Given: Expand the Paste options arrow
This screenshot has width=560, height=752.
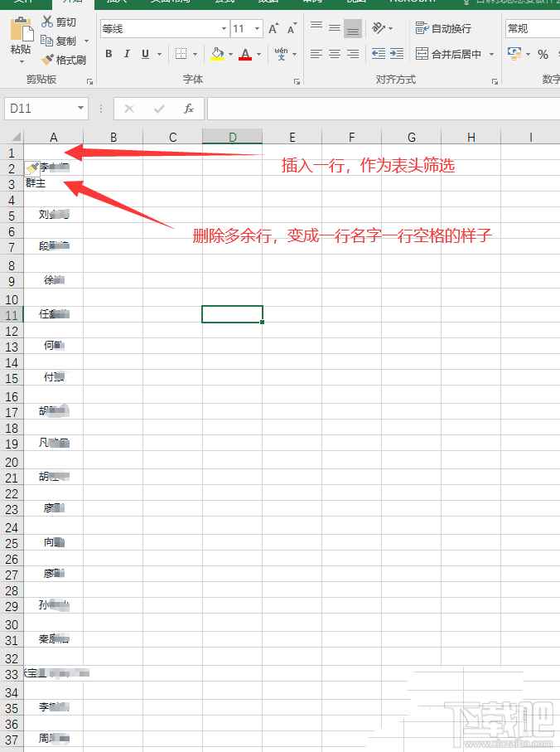Looking at the screenshot, I should click(x=22, y=62).
